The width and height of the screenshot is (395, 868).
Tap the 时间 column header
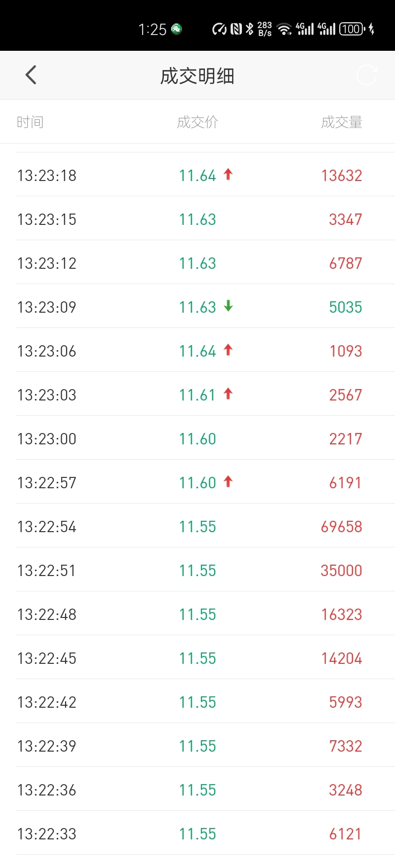tap(30, 122)
